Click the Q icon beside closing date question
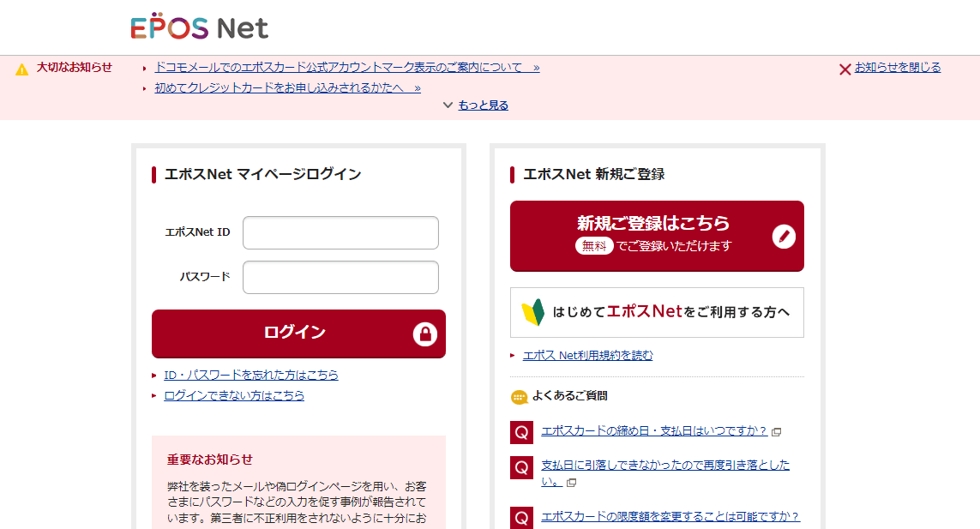980x529 pixels. click(x=521, y=432)
